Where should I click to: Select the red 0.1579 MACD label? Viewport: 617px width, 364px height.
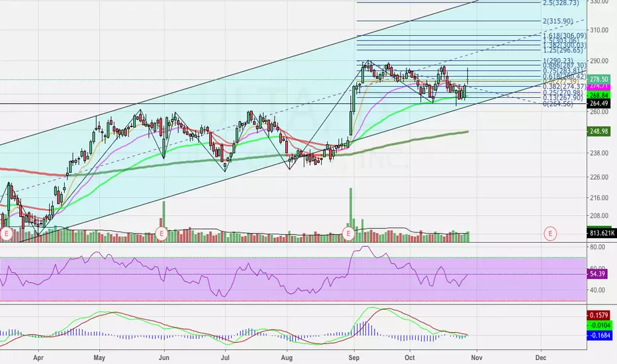[600, 315]
